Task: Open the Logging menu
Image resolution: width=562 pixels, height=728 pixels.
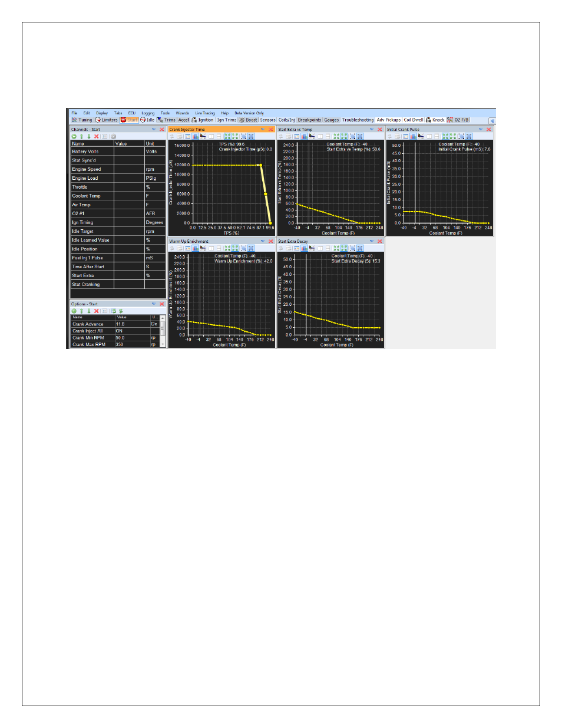Action: click(148, 113)
